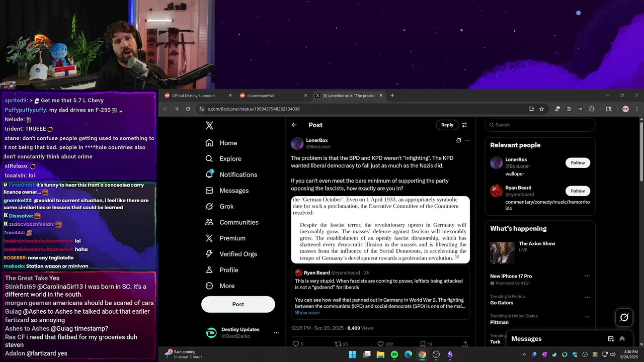
Task: Open the Go Gators trending topic
Action: coord(501,303)
